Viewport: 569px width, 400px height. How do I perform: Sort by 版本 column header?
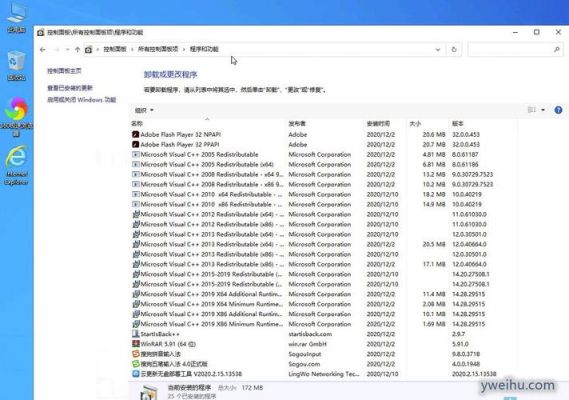pyautogui.click(x=458, y=124)
